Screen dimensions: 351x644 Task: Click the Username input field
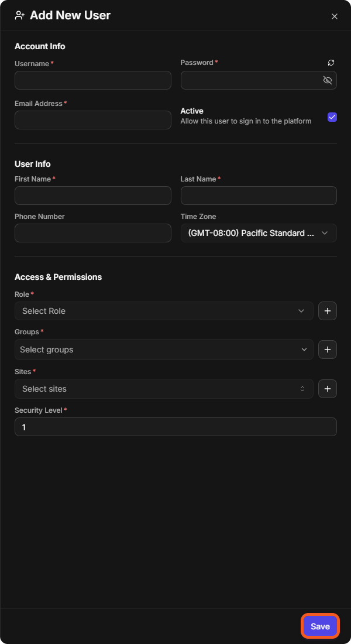93,80
